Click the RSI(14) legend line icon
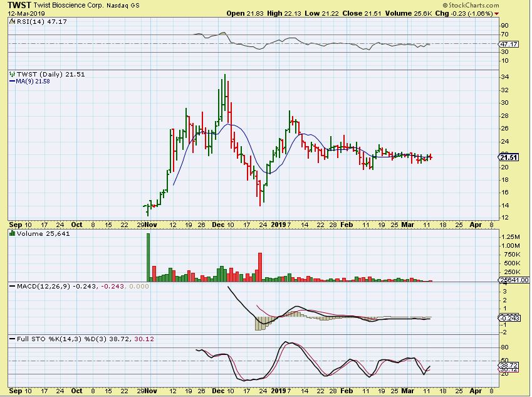The height and width of the screenshot is (397, 532). 11,21
